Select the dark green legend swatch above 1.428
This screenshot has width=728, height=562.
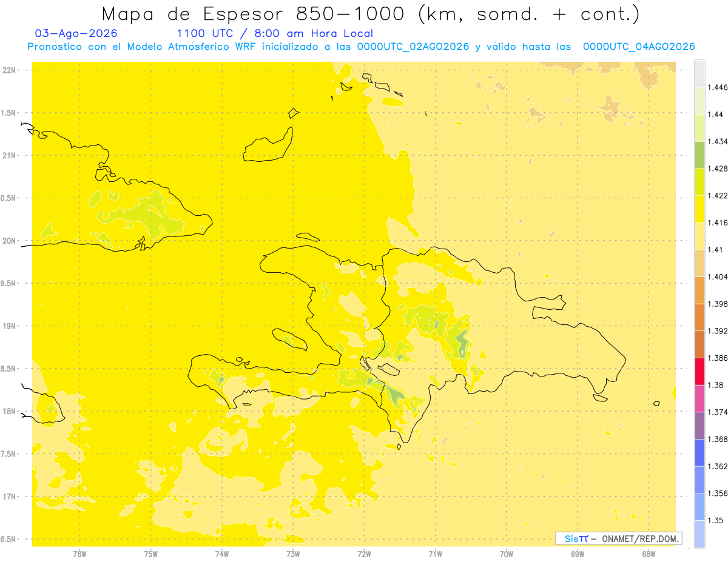click(699, 155)
